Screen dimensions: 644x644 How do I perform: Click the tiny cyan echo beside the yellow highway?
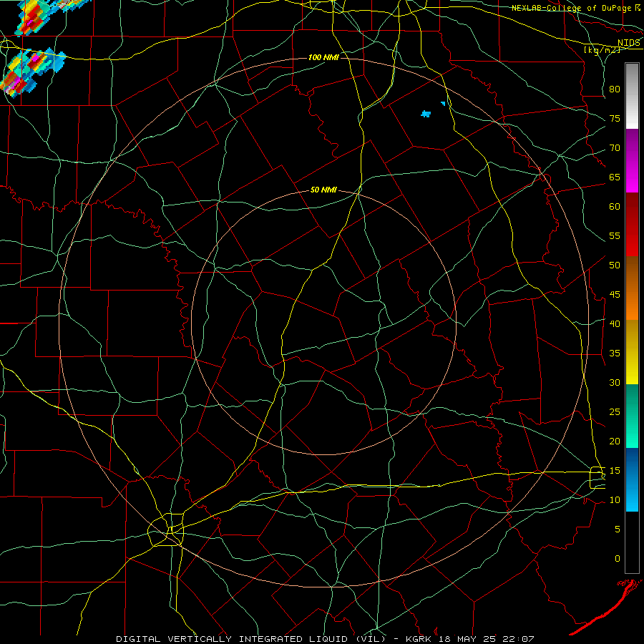point(443,104)
